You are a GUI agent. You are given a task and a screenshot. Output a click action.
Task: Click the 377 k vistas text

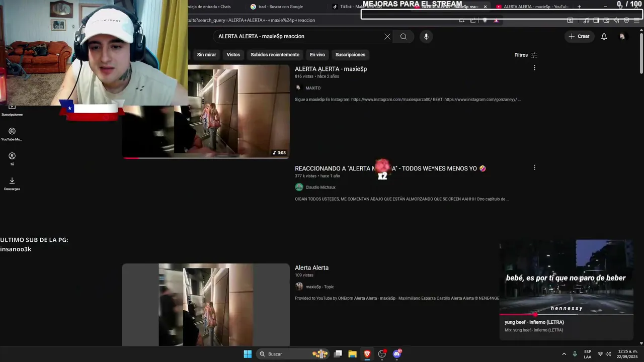click(x=305, y=176)
